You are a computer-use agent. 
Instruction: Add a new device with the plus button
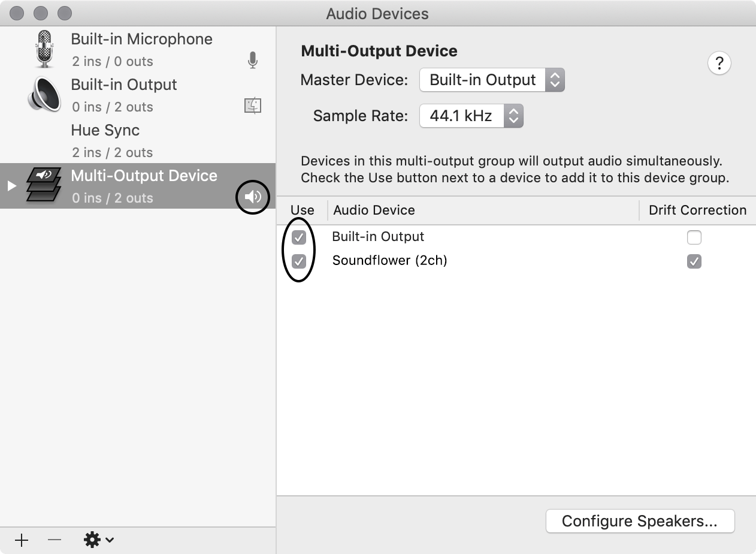click(x=21, y=539)
